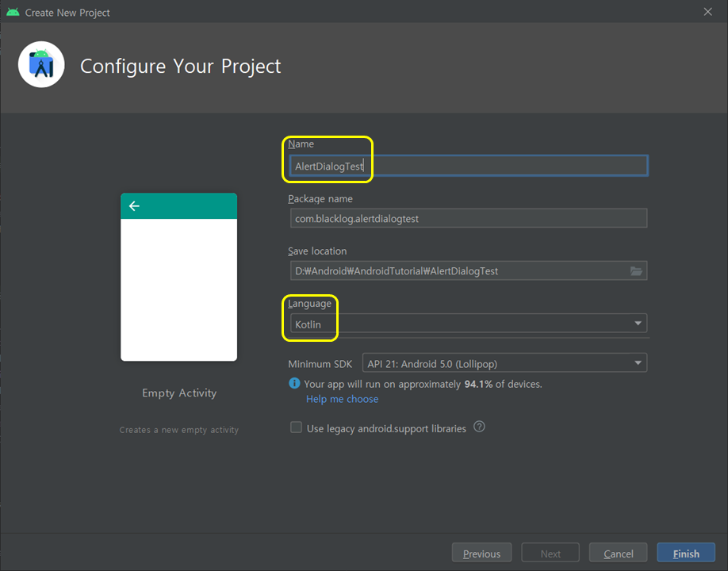Click the help question mark icon beside legacy libraries
Image resolution: width=728 pixels, height=571 pixels.
(479, 427)
